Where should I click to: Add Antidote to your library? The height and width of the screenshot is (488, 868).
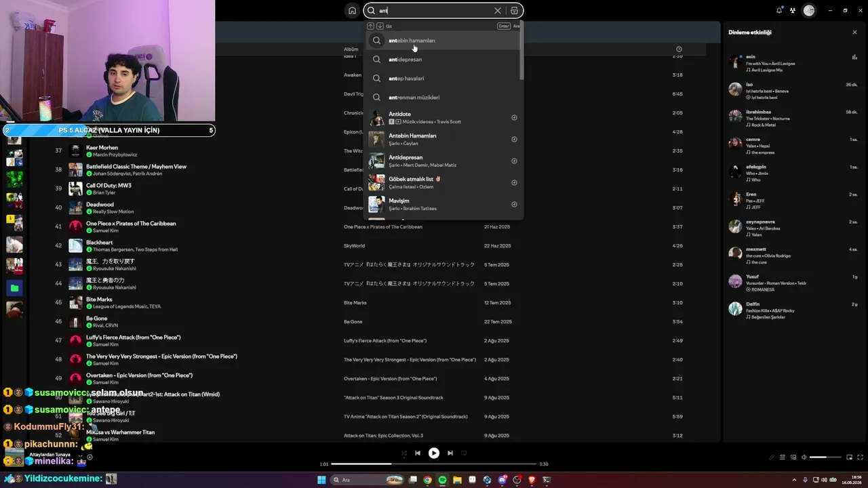514,118
